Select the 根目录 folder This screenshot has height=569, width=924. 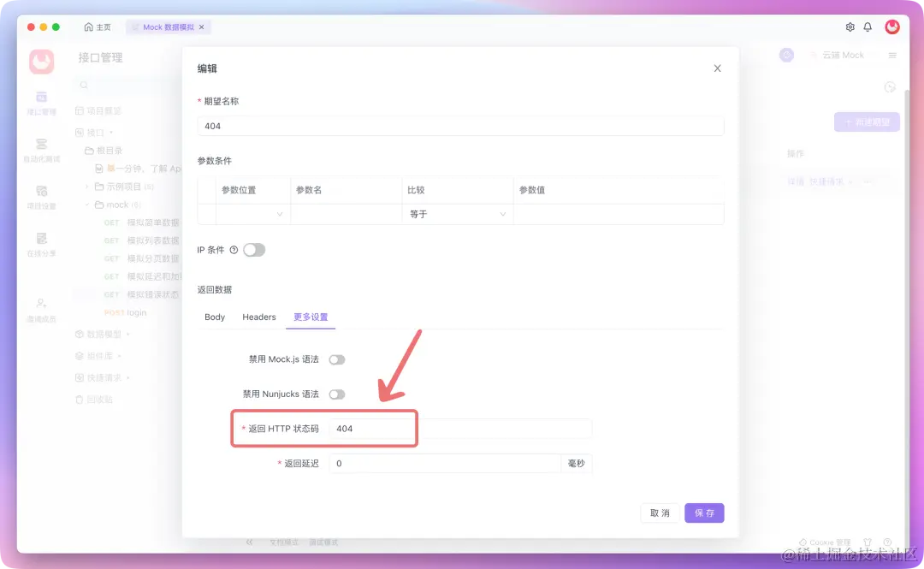pyautogui.click(x=104, y=151)
